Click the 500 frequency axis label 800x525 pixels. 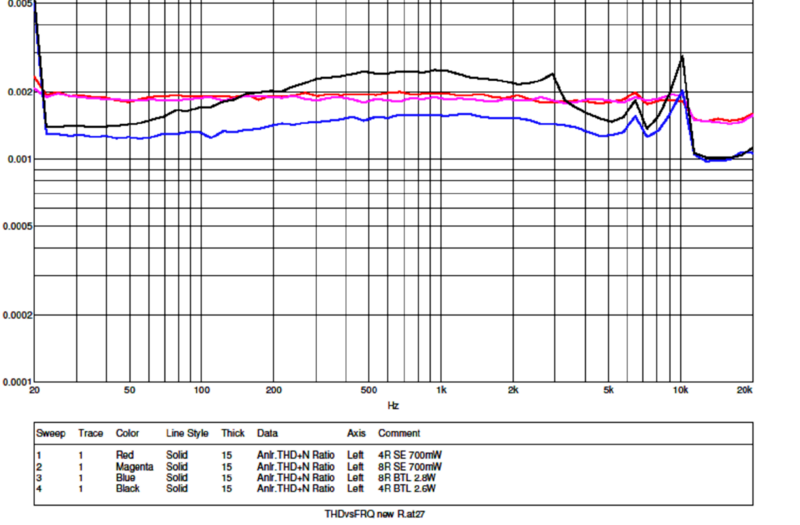(369, 390)
